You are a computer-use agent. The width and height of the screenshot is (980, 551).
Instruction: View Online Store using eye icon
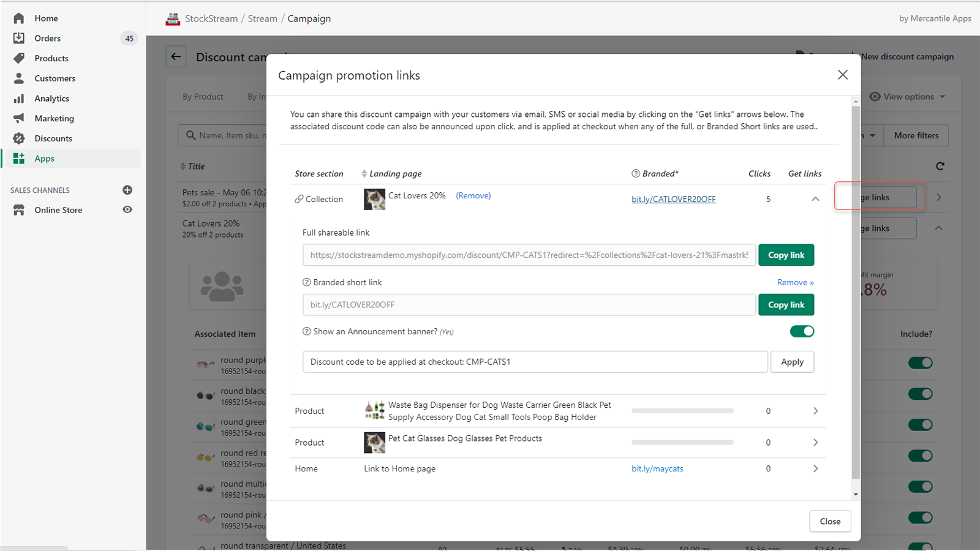pyautogui.click(x=127, y=209)
